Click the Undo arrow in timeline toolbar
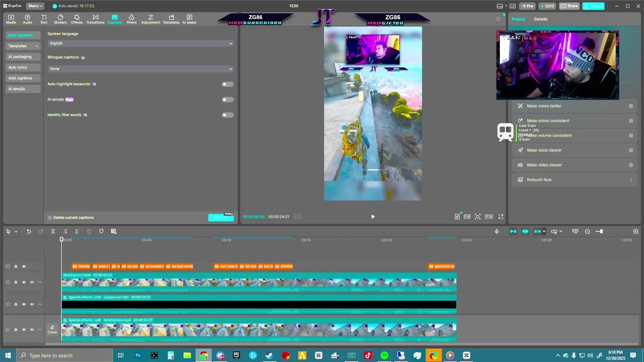644x362 pixels. 29,231
